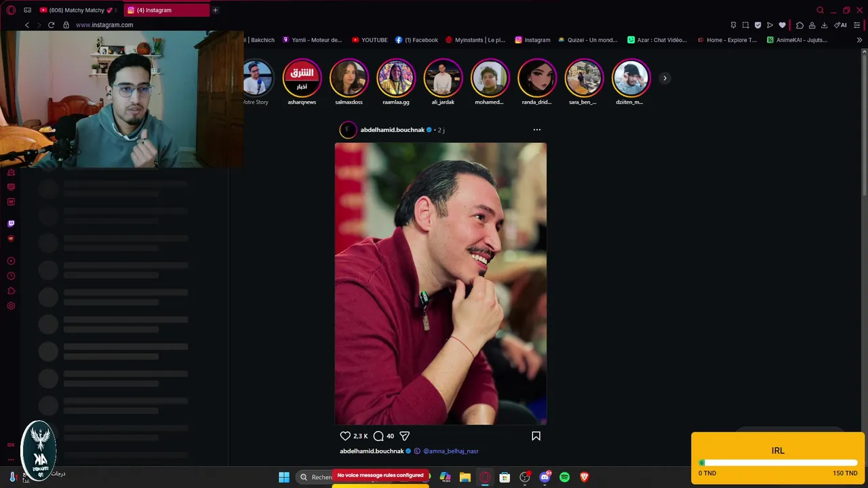The image size is (868, 488).
Task: Open comments via the speech bubble icon
Action: (378, 436)
